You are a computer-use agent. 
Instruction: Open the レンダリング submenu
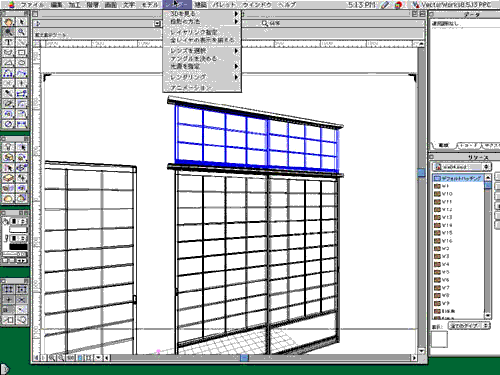click(202, 77)
